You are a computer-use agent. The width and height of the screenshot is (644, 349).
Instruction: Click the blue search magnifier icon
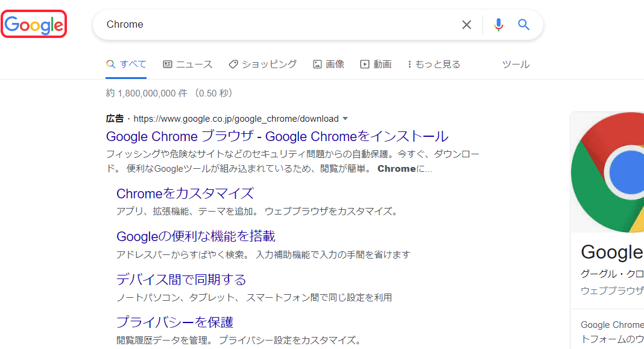click(524, 25)
